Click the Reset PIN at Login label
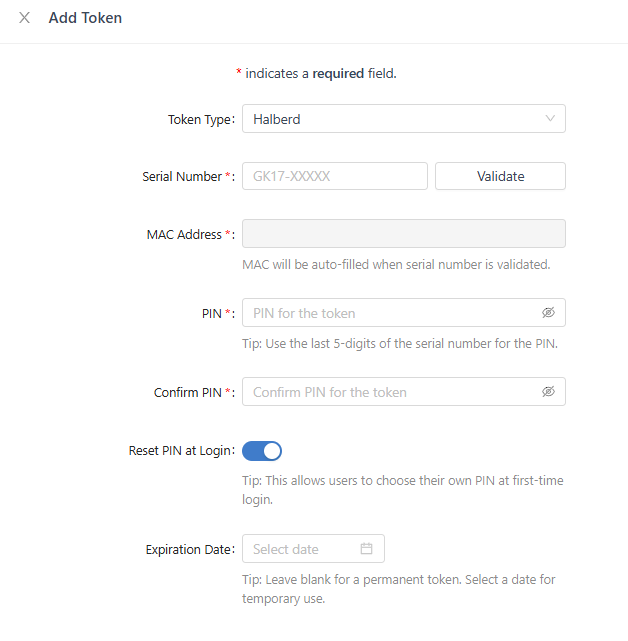Screen dimensions: 628x641 tap(180, 451)
